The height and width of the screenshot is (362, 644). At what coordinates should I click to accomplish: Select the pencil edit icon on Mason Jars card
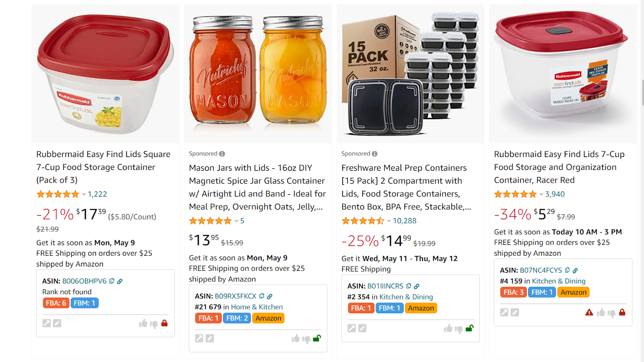(209, 338)
